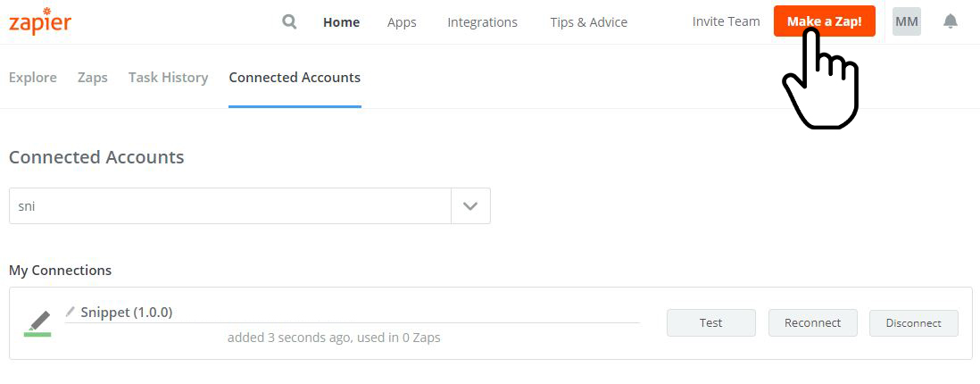Test the Snippet connection
Viewport: 980px width, 384px height.
pos(711,322)
